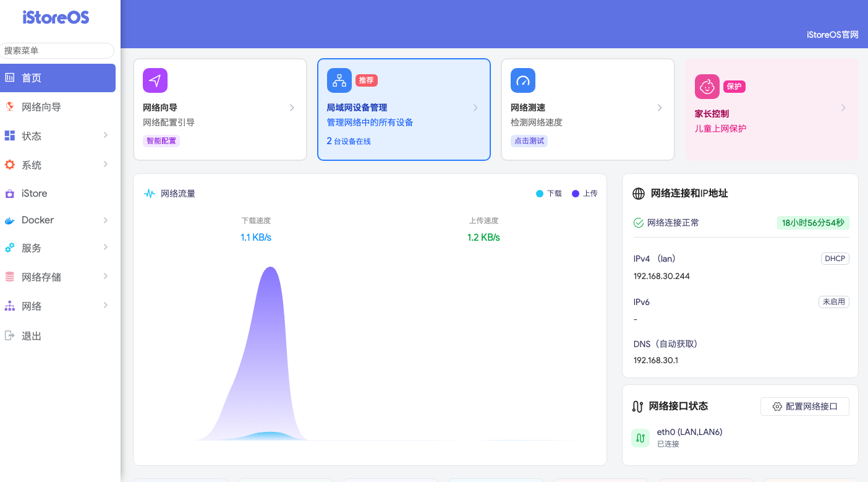Click the 首页 bar-chart icon in sidebar

(10, 77)
